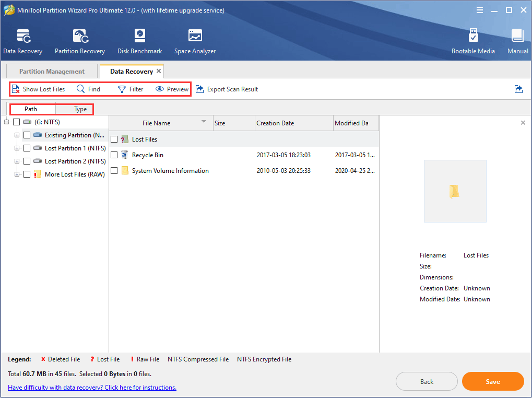Viewport: 532px width, 398px height.
Task: Check the Lost Partition 2 checkbox
Action: tap(27, 161)
